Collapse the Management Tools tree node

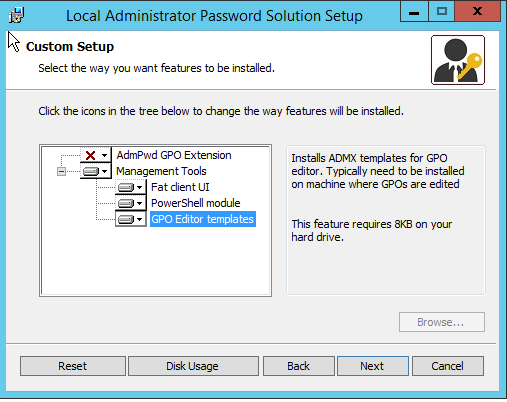(x=61, y=172)
